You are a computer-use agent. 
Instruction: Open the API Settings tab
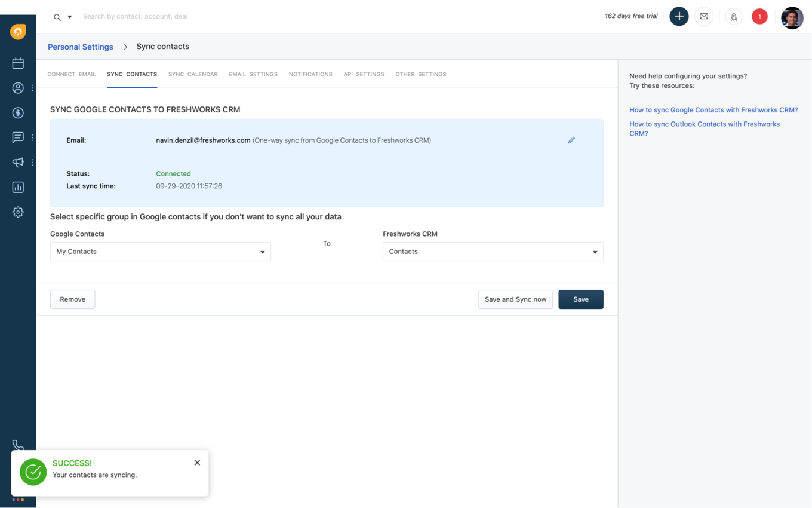point(364,74)
